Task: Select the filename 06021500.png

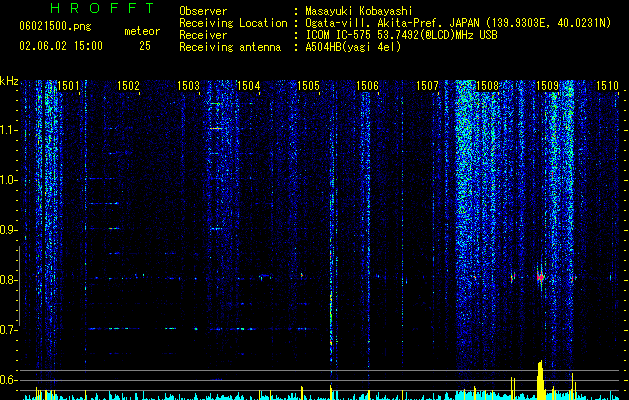Action: pyautogui.click(x=55, y=26)
